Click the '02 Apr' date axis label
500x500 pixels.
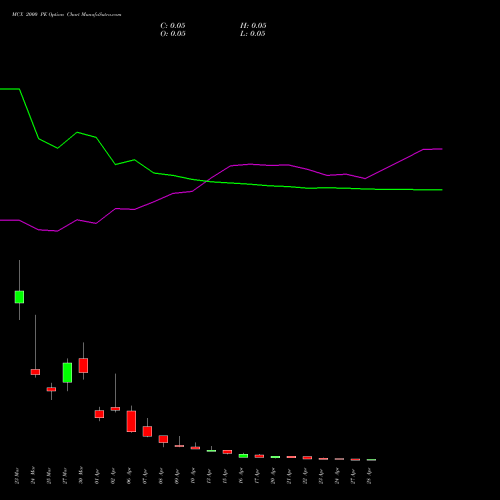[113, 476]
